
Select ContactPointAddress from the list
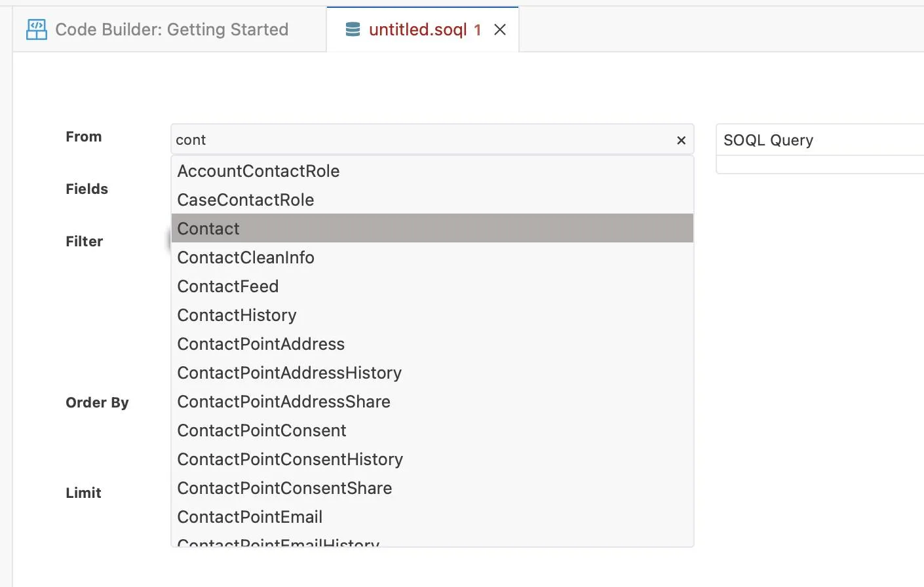pyautogui.click(x=433, y=344)
